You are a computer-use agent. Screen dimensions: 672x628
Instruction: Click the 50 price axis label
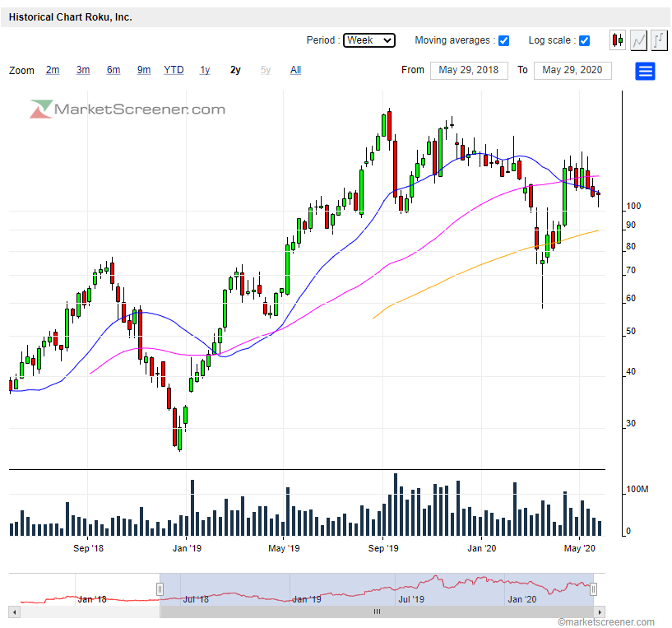631,332
